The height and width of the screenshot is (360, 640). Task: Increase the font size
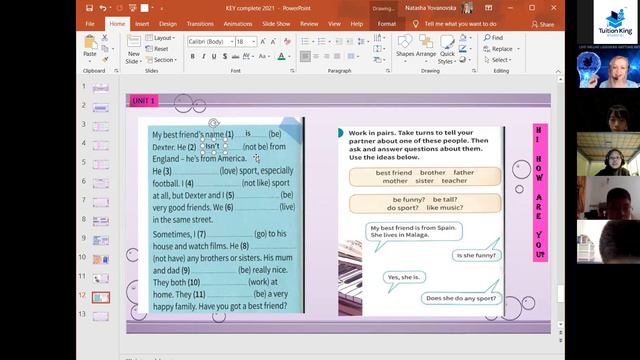pyautogui.click(x=263, y=42)
